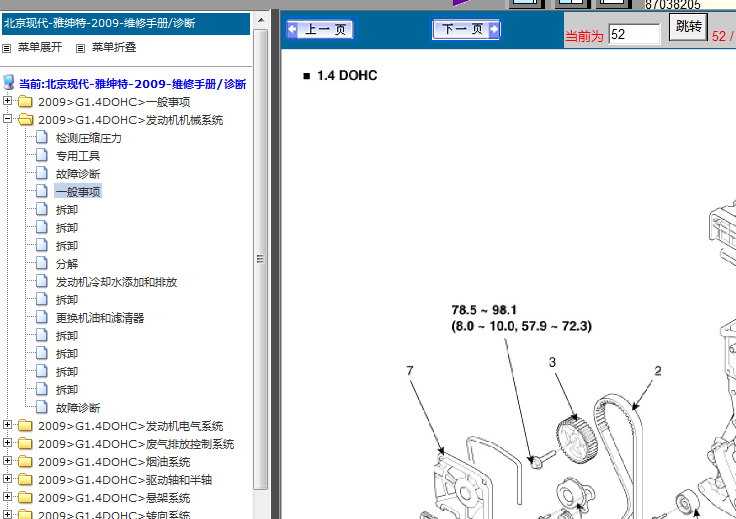Select 2009>G1.4DOHC>发动机机械系统 folder label
The width and height of the screenshot is (736, 519).
130,120
